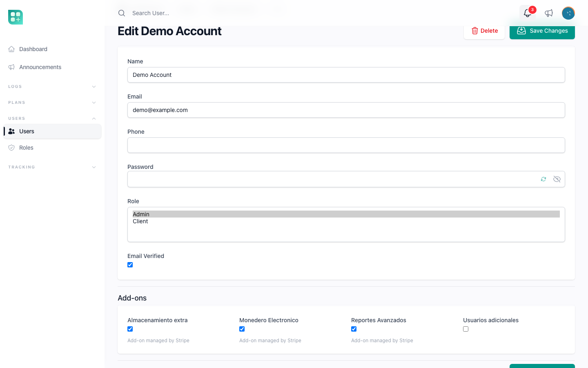This screenshot has height=368, width=588.
Task: Select the Users menu item
Action: click(52, 131)
